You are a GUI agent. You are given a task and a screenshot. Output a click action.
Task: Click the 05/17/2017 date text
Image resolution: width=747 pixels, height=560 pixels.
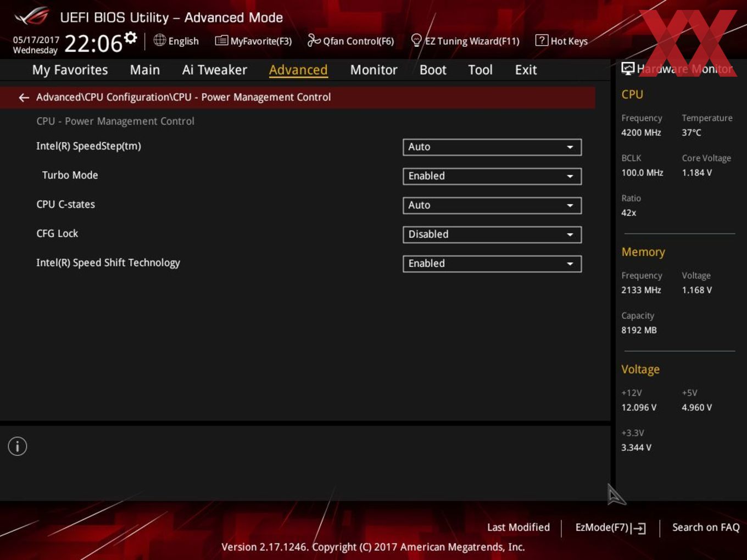(x=36, y=40)
